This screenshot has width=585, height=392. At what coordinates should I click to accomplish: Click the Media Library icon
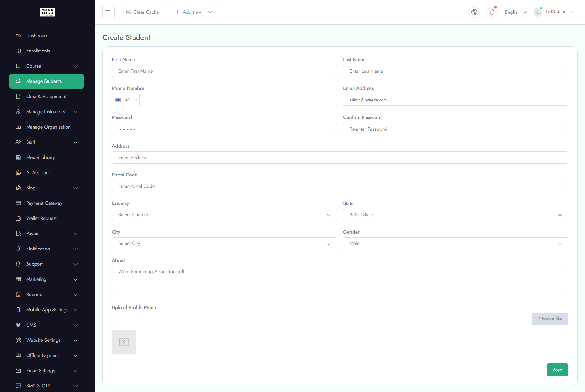[18, 157]
